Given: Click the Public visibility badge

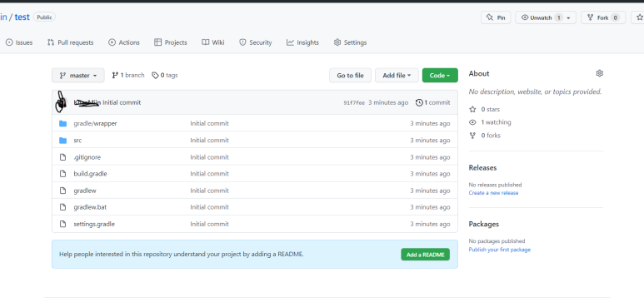Looking at the screenshot, I should coord(44,17).
